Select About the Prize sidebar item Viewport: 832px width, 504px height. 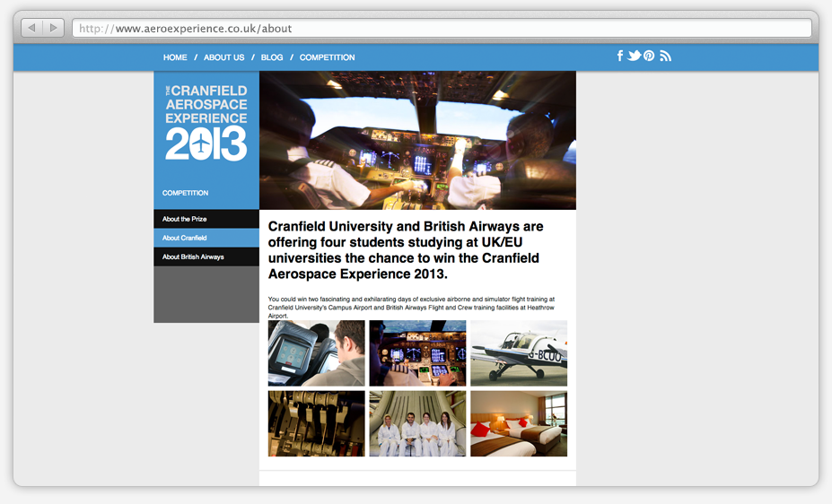coord(206,219)
